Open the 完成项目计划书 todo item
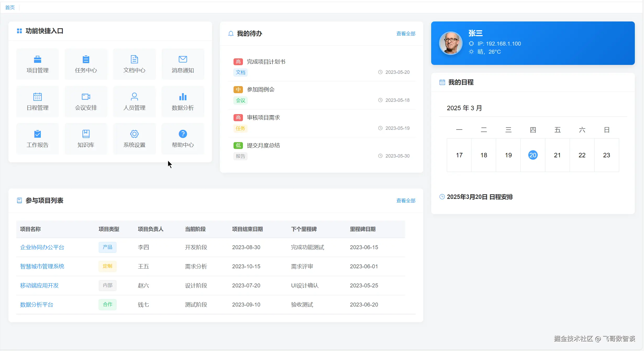 pos(266,62)
